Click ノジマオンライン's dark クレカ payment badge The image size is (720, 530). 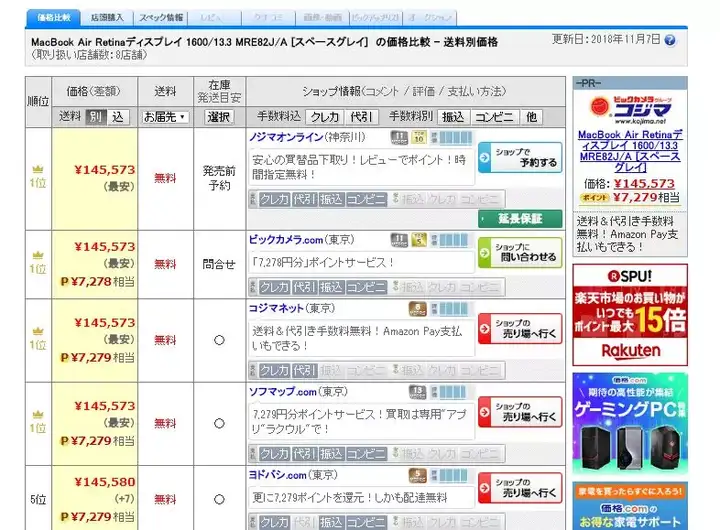click(x=274, y=199)
